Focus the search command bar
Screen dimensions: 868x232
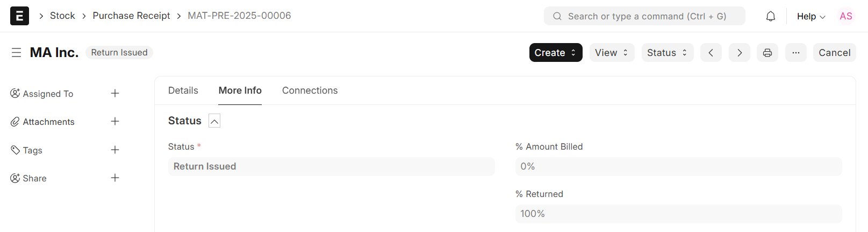(x=644, y=16)
